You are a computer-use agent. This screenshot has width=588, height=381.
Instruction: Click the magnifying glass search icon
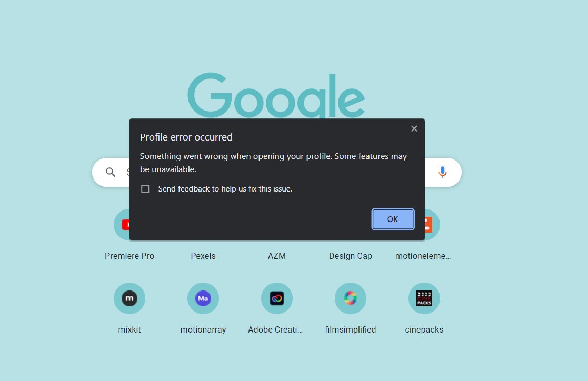(x=111, y=172)
